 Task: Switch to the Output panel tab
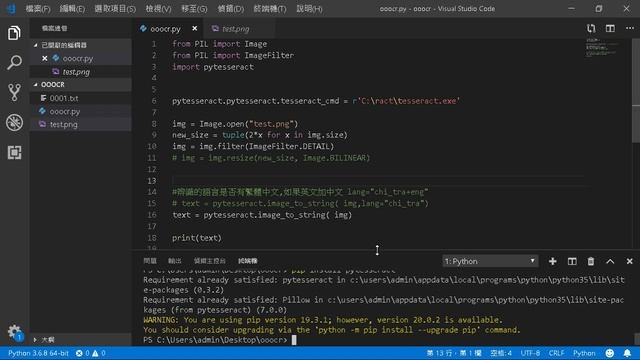pyautogui.click(x=174, y=261)
